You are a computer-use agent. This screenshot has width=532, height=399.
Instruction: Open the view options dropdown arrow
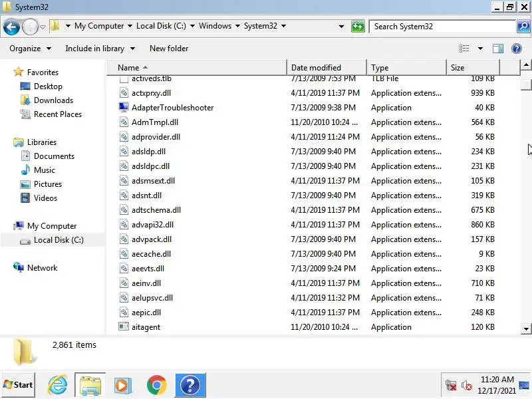[x=480, y=49]
